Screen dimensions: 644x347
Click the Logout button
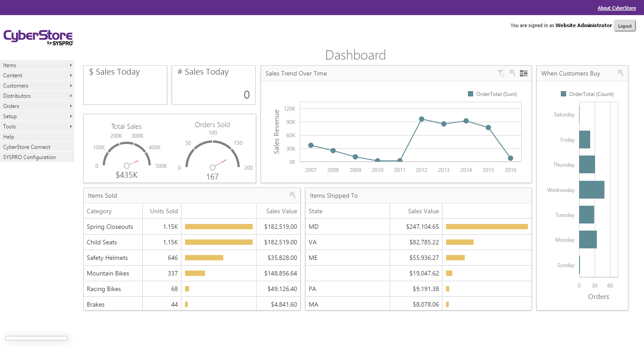tap(624, 26)
